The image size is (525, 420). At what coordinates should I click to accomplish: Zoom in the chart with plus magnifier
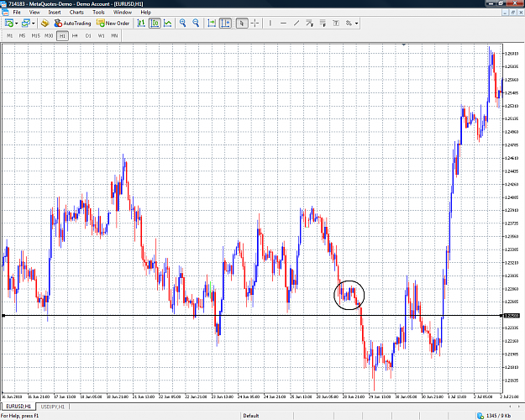(183, 24)
